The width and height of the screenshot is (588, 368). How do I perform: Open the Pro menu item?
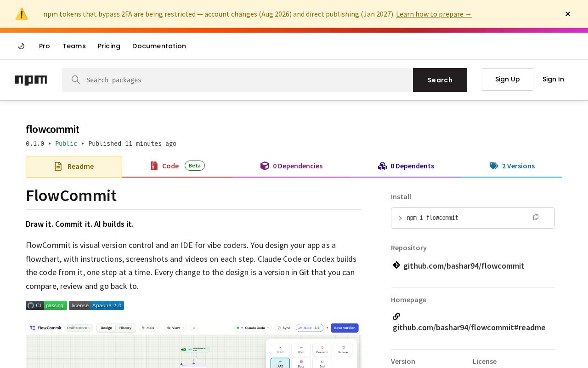45,46
